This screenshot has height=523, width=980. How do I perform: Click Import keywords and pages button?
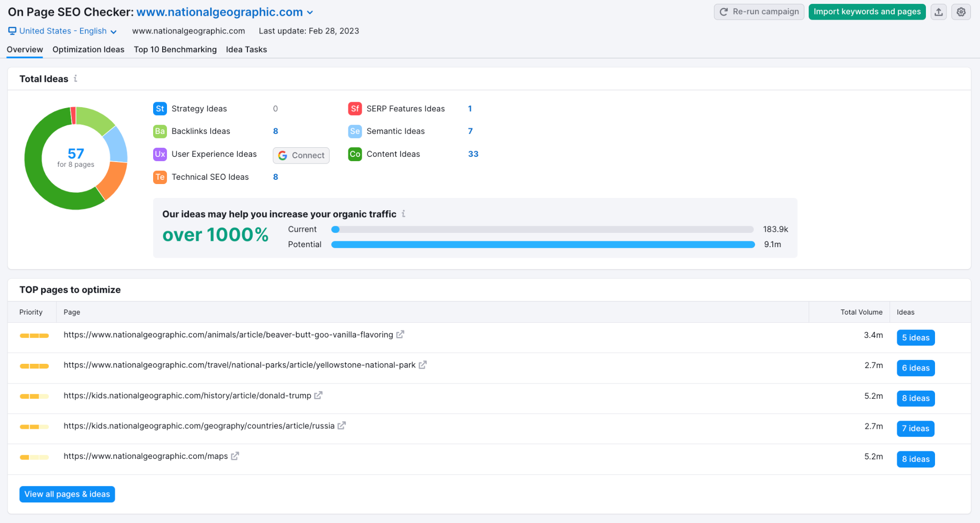point(867,12)
